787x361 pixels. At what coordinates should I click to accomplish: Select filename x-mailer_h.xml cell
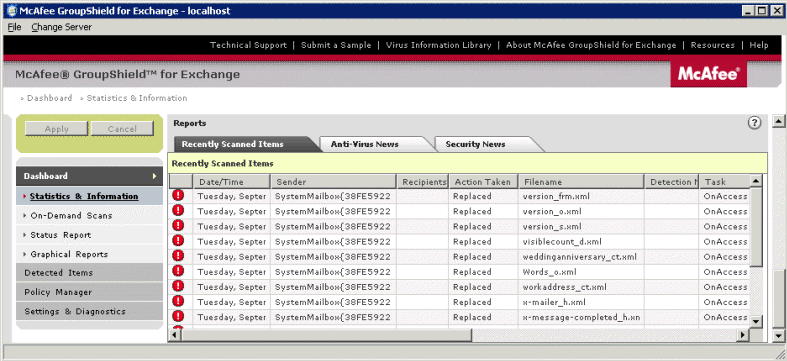tap(581, 302)
